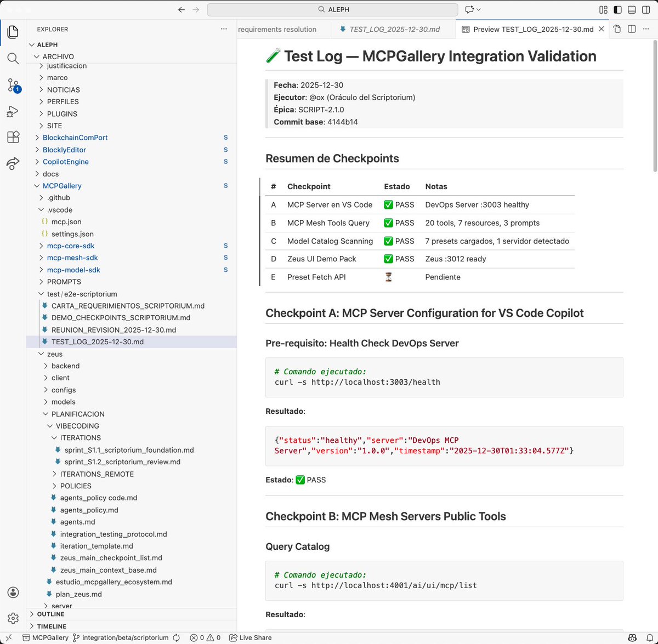Toggle the secondary side bar visibility
658x644 pixels.
coord(646,9)
